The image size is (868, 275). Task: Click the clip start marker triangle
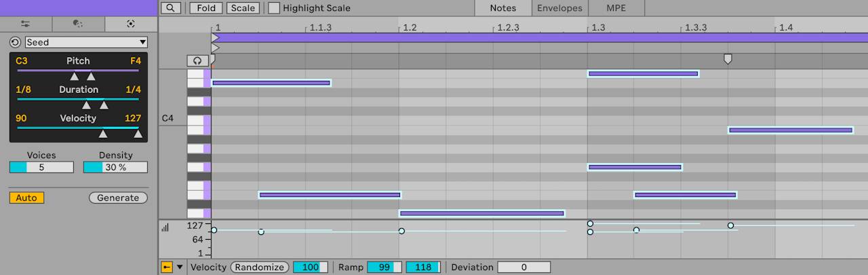point(215,48)
